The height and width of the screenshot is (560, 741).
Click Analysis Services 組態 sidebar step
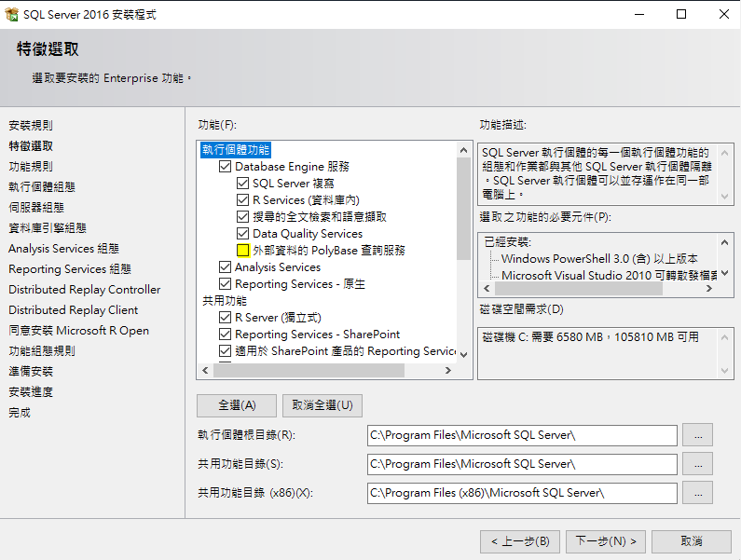point(63,248)
